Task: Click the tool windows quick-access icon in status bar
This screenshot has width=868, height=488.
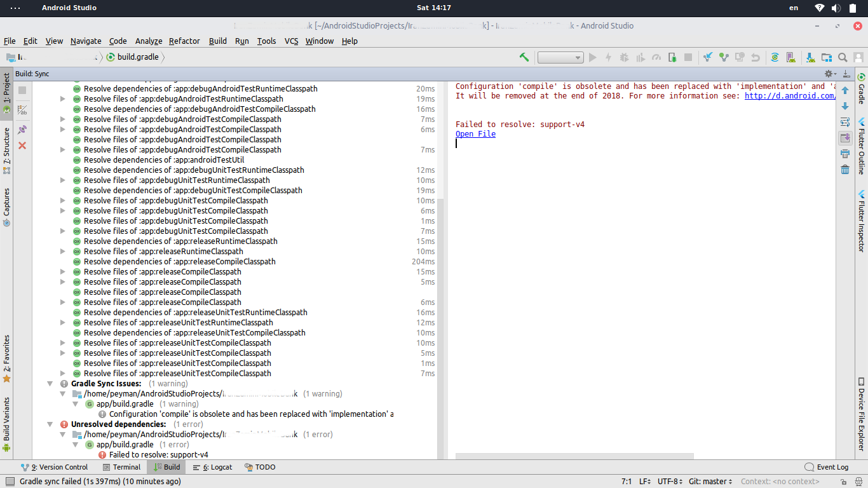Action: pos(10,482)
